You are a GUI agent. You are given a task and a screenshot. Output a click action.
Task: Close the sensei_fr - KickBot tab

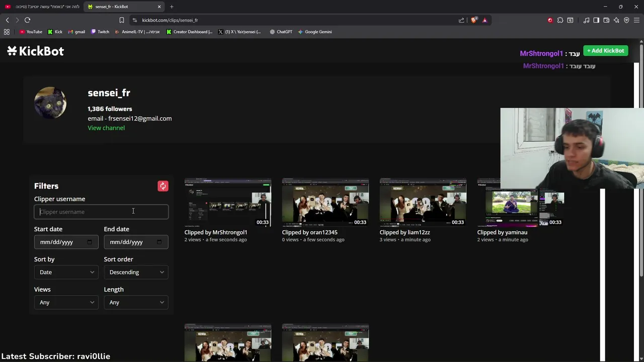coord(159,7)
